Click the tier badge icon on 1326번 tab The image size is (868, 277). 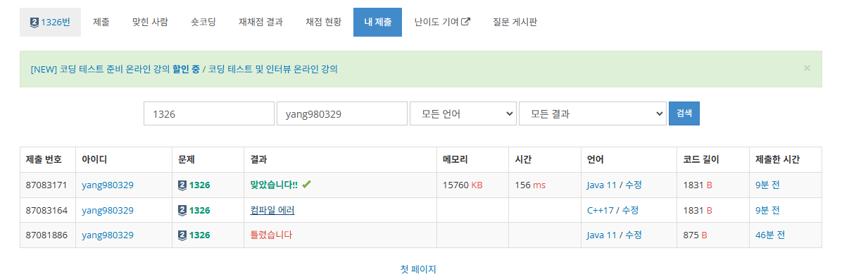pyautogui.click(x=34, y=23)
